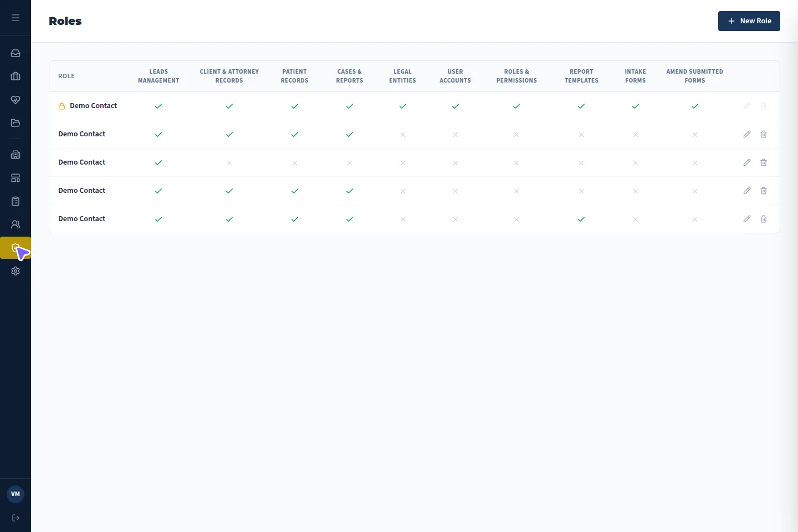798x532 pixels.
Task: Create a role with the New Role button
Action: (749, 21)
